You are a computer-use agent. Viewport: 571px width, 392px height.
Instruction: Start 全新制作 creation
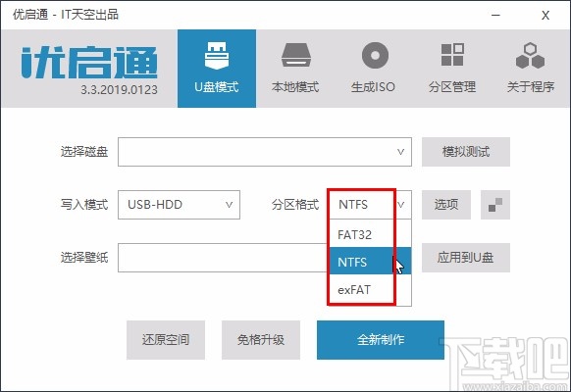pyautogui.click(x=381, y=340)
